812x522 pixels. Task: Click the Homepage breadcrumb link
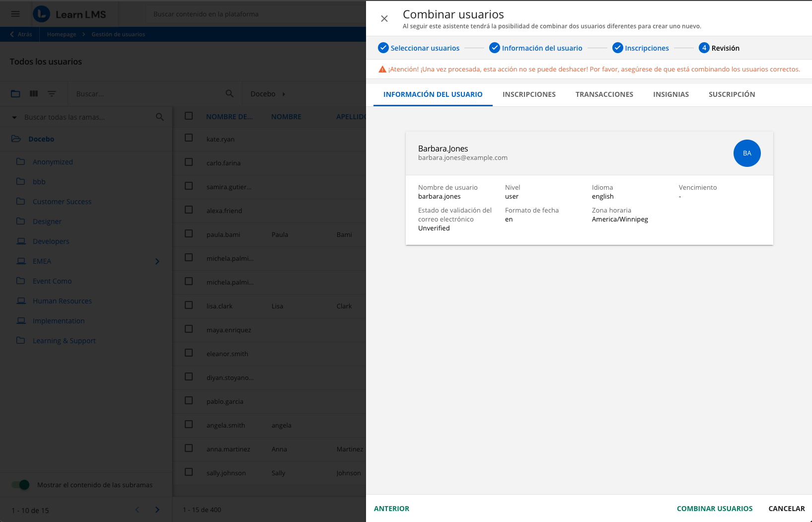[x=62, y=34]
